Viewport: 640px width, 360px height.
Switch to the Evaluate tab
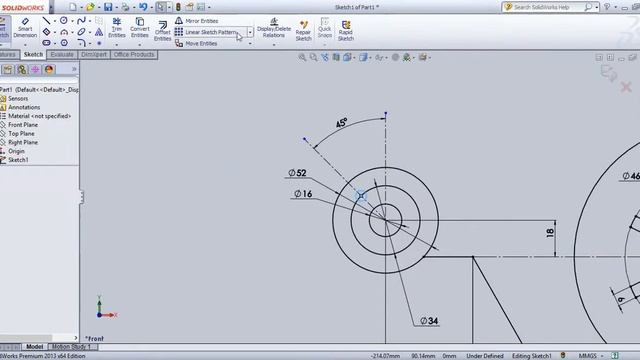(x=62, y=54)
